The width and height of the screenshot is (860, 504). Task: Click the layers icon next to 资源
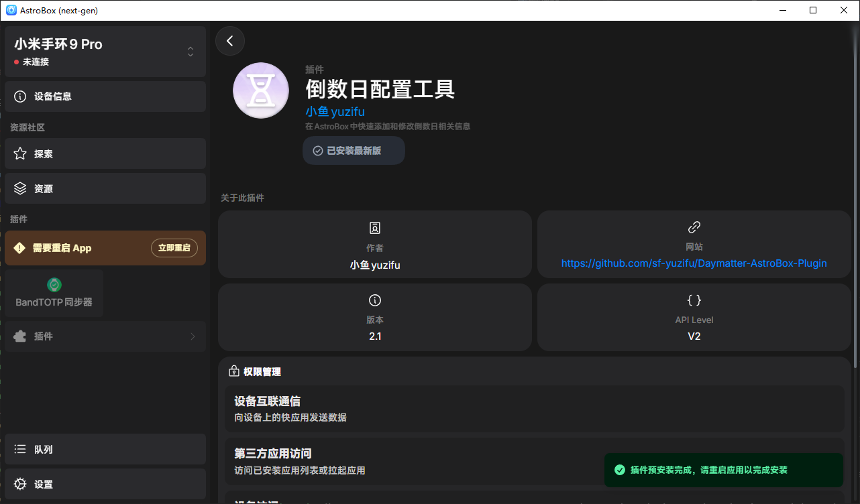pos(20,189)
